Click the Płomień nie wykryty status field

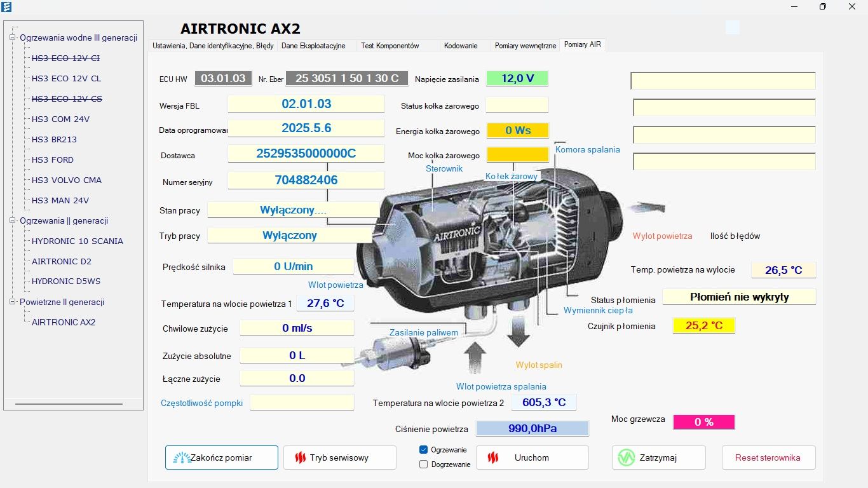pyautogui.click(x=740, y=297)
